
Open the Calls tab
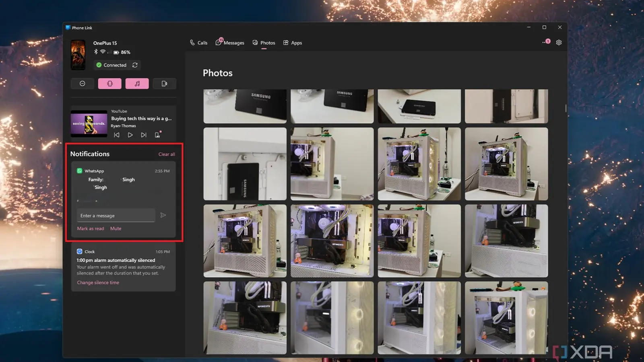click(x=198, y=43)
